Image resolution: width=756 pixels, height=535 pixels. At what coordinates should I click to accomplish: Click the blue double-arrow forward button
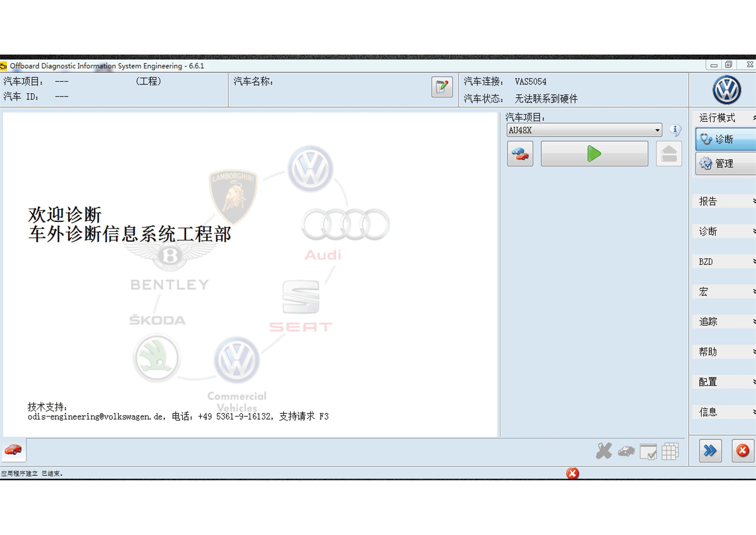710,451
